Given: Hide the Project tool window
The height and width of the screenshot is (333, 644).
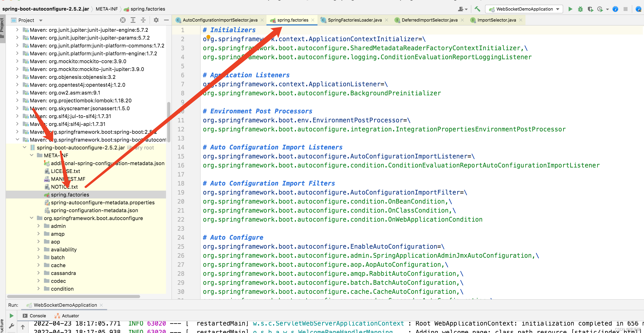Looking at the screenshot, I should click(x=166, y=20).
